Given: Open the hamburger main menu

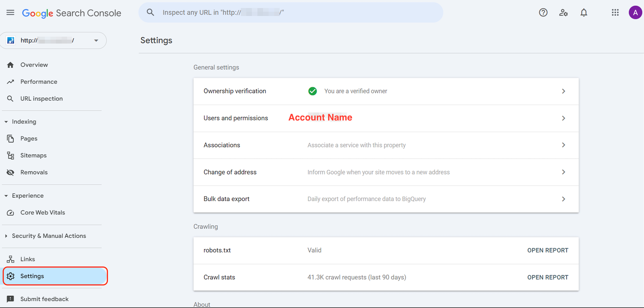Looking at the screenshot, I should 10,12.
